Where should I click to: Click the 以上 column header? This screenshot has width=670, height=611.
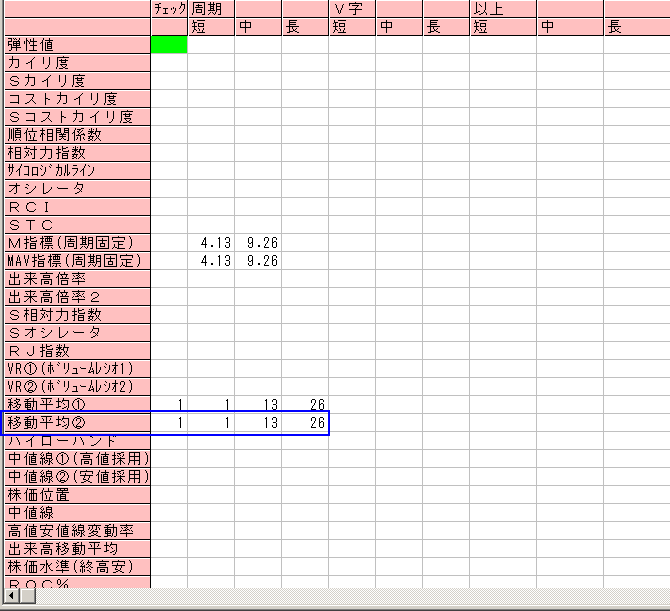pos(503,9)
